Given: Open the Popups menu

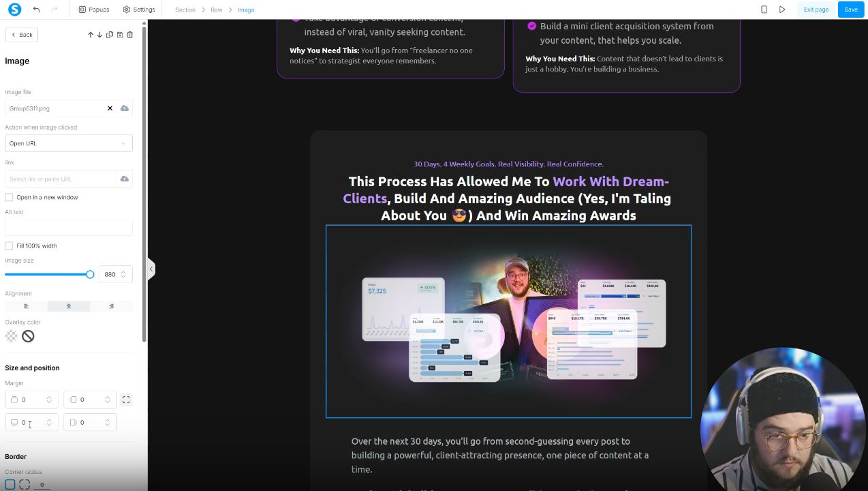Looking at the screenshot, I should [x=94, y=10].
